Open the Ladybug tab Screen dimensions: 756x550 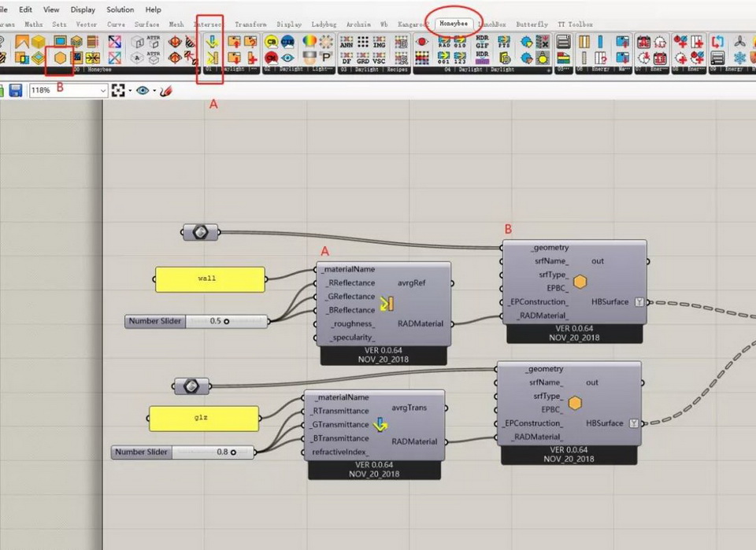point(323,24)
